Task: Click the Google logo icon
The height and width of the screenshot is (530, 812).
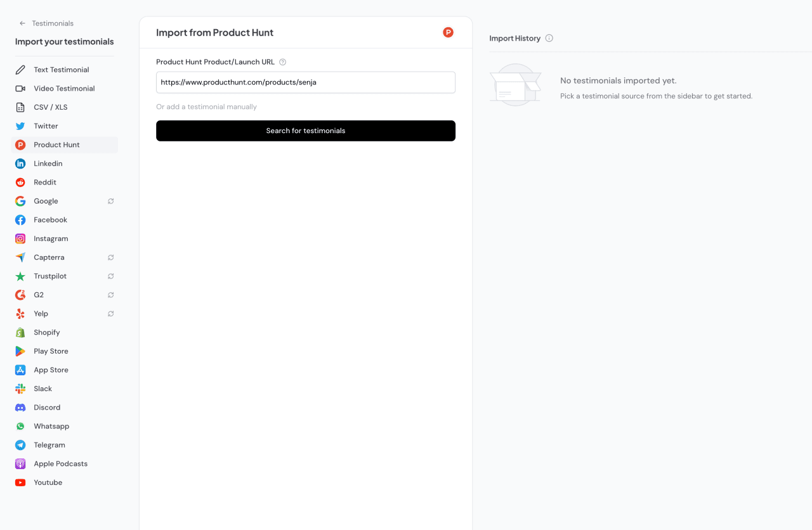Action: [20, 201]
